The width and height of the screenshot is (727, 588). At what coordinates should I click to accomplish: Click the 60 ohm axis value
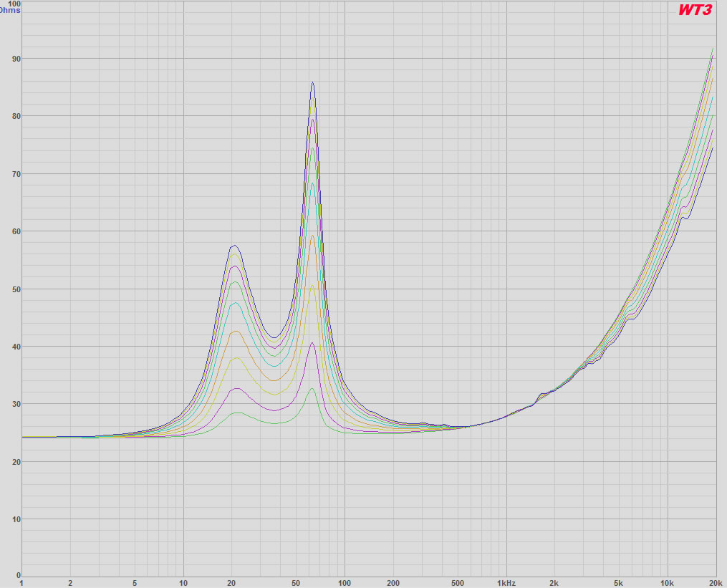point(16,231)
